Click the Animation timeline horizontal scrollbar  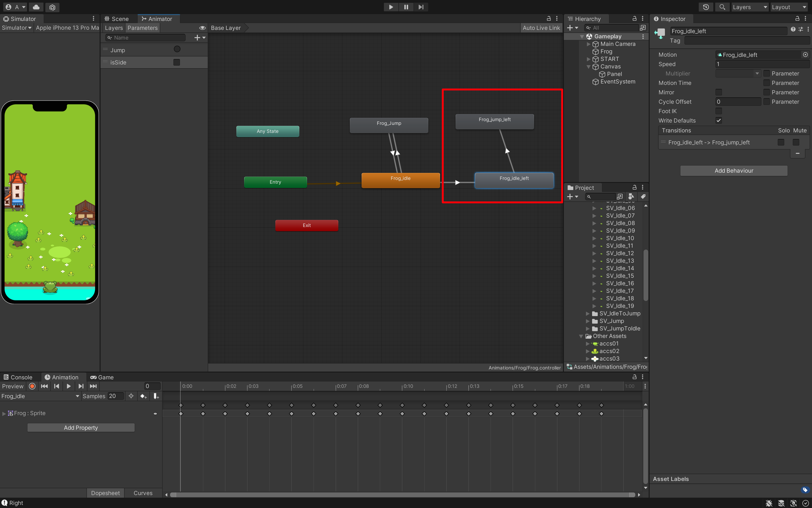coord(403,495)
